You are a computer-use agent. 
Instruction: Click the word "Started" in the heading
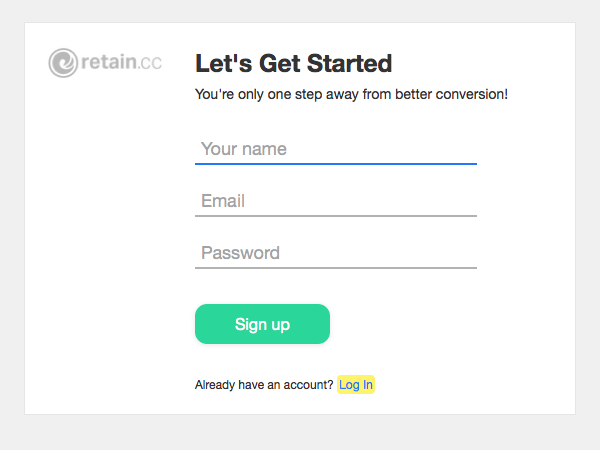click(x=349, y=63)
